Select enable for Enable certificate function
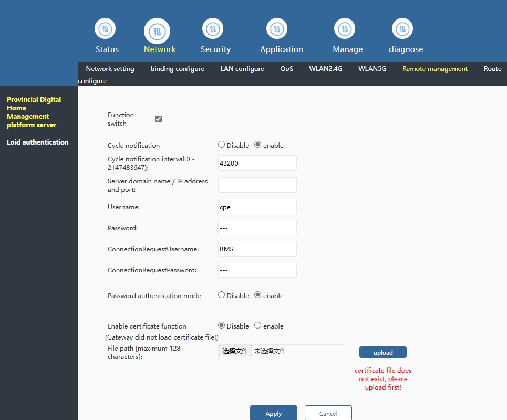 coord(258,325)
